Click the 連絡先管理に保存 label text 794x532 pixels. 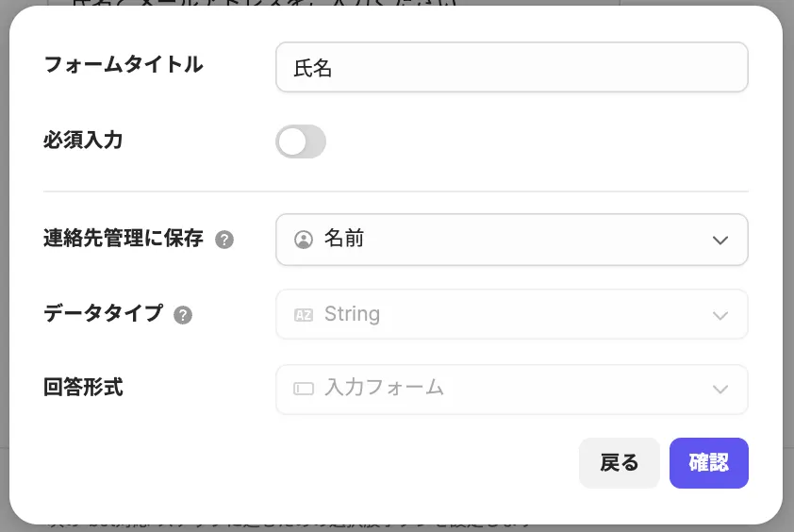[124, 239]
